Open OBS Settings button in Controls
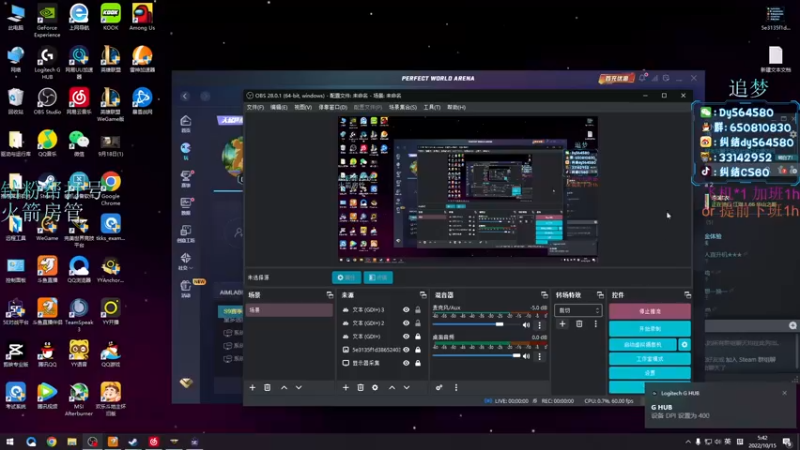 649,373
